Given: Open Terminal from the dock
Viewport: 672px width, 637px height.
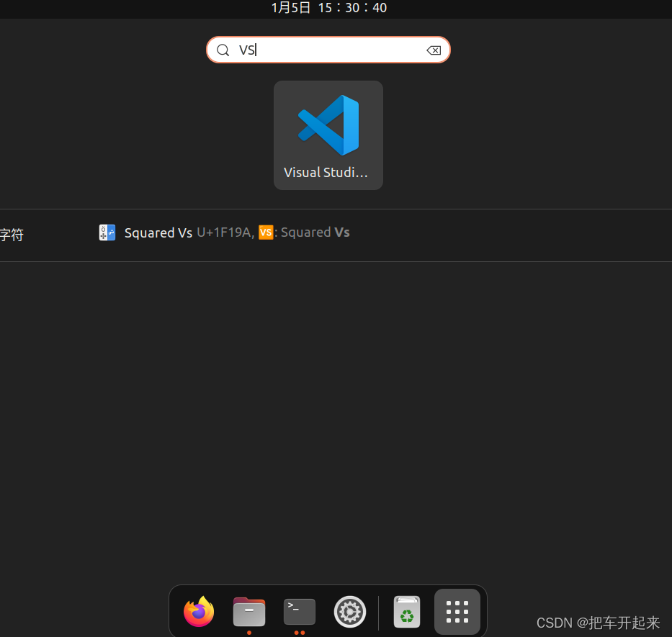Looking at the screenshot, I should click(x=300, y=612).
